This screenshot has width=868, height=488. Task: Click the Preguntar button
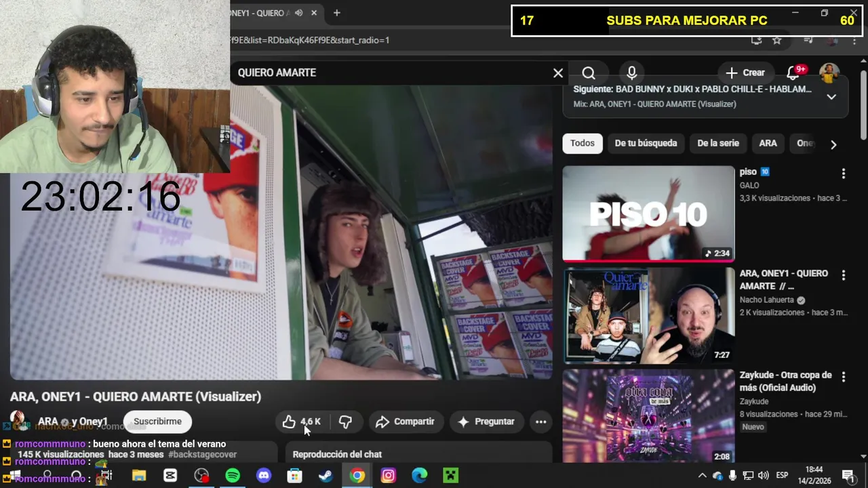coord(486,422)
